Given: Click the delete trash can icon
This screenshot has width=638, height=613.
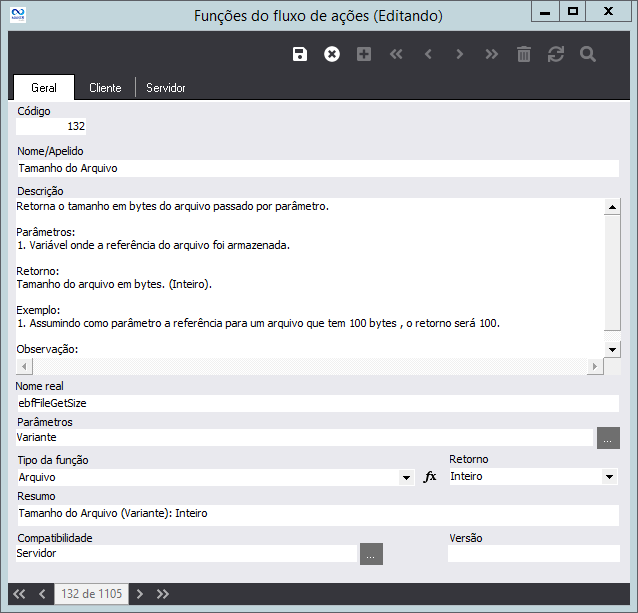Looking at the screenshot, I should [524, 54].
